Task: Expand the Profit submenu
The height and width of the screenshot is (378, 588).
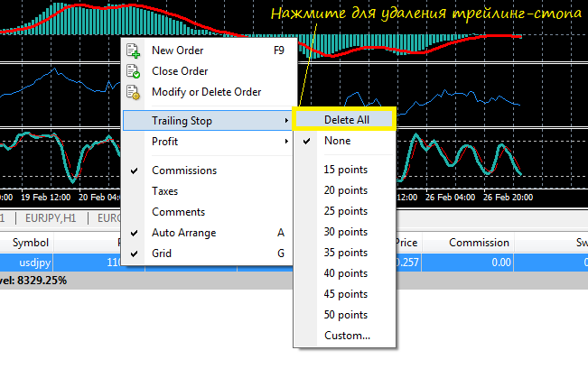Action: pyautogui.click(x=208, y=142)
